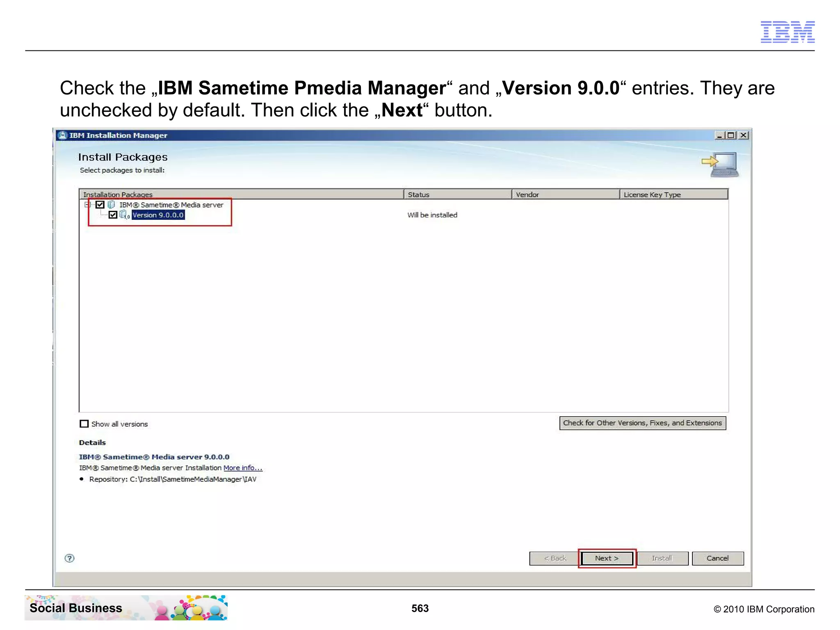Click the Version 9.0.0.0 package icon
The image size is (840, 630).
(x=125, y=215)
